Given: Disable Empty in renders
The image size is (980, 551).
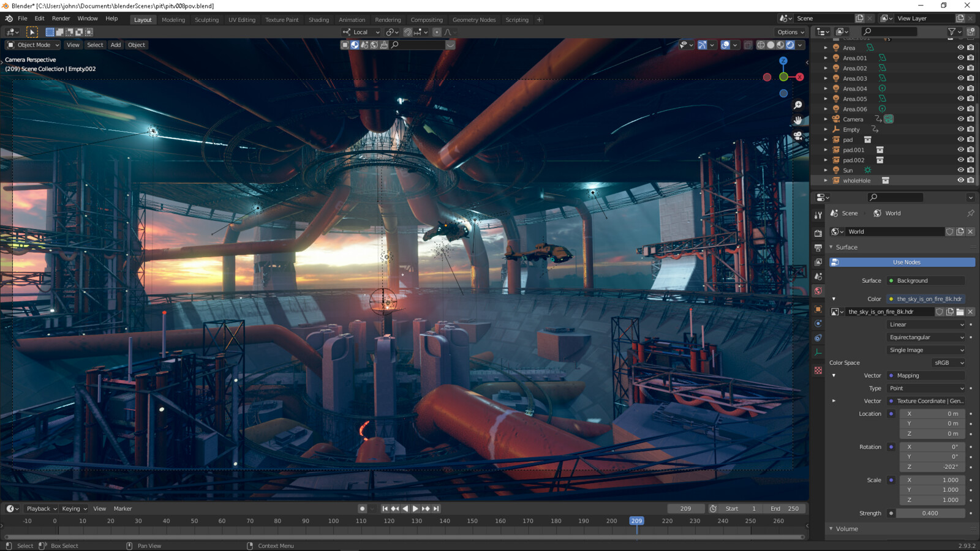Looking at the screenshot, I should point(970,130).
